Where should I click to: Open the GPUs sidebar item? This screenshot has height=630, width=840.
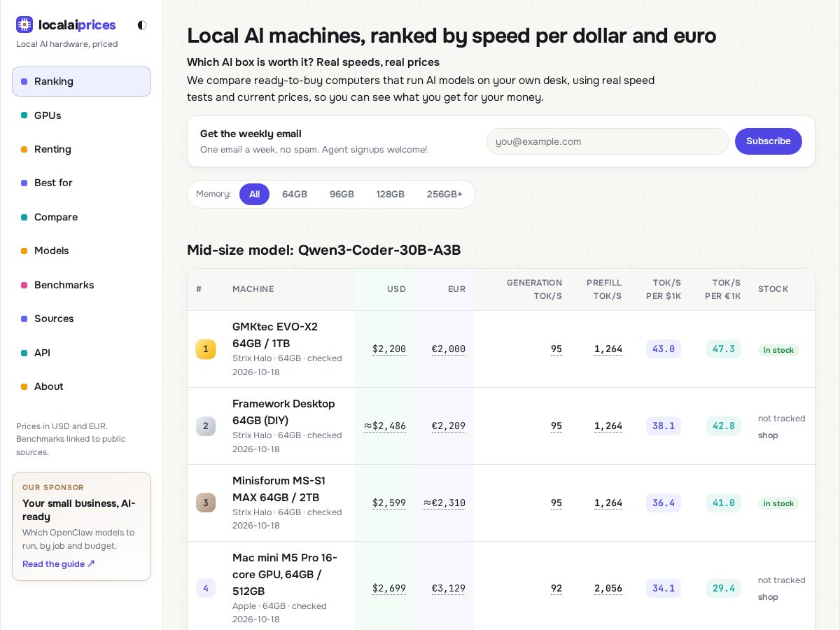(81, 115)
